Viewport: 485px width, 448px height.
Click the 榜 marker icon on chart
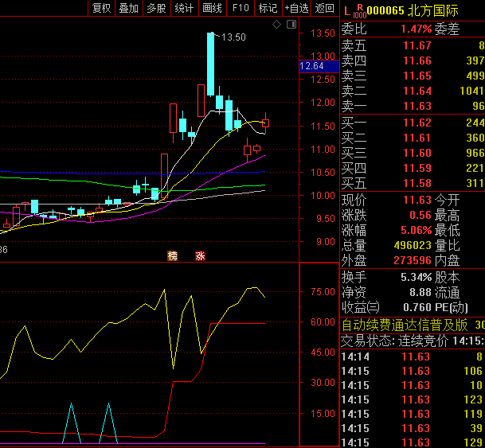tap(172, 255)
